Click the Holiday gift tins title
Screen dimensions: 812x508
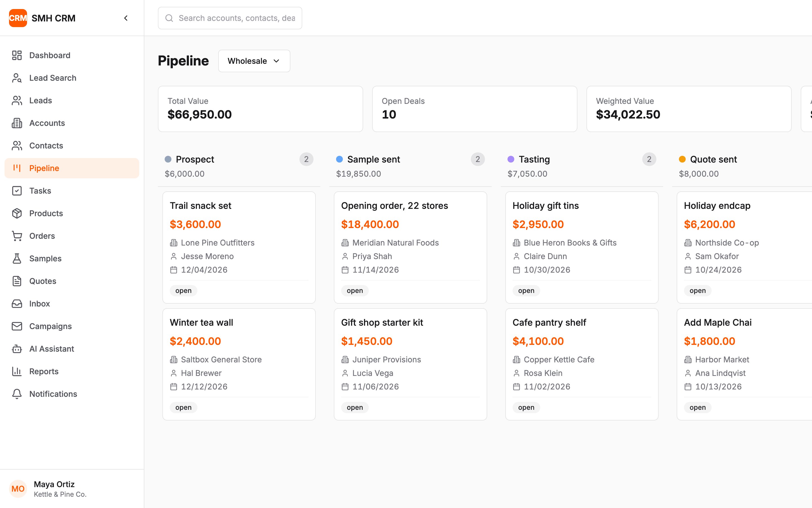pyautogui.click(x=546, y=205)
